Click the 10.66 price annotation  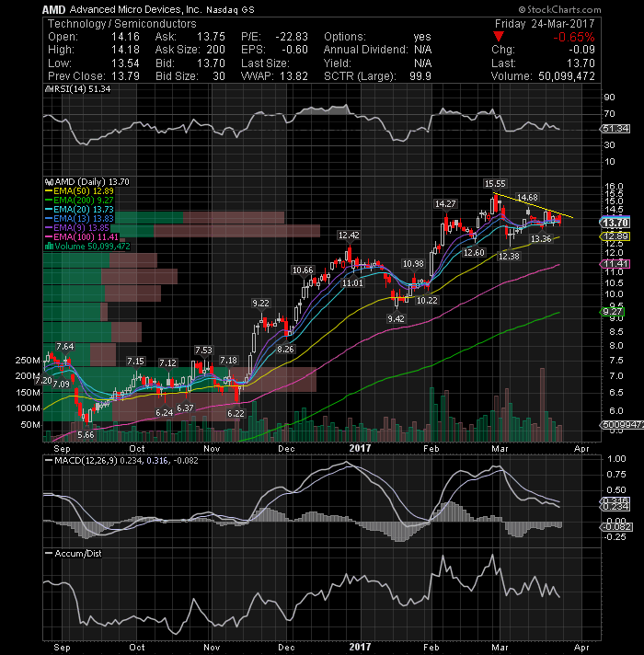tap(303, 270)
